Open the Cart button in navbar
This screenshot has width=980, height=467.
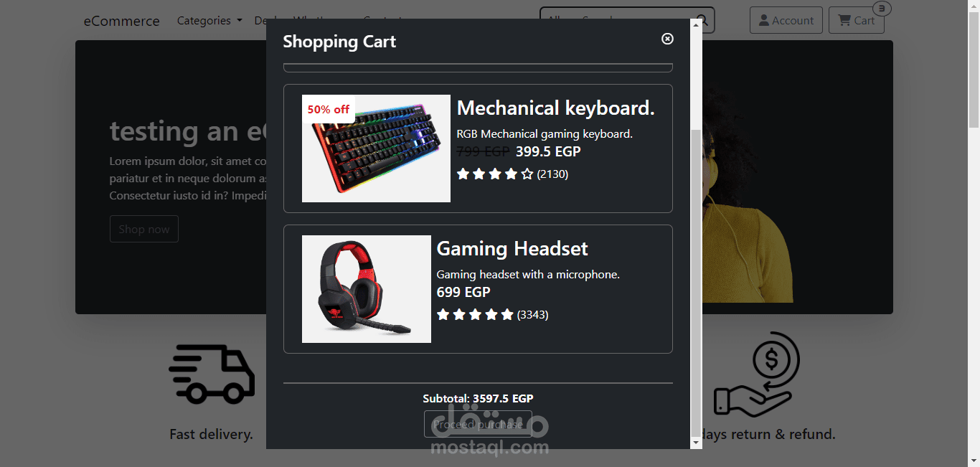click(x=857, y=20)
